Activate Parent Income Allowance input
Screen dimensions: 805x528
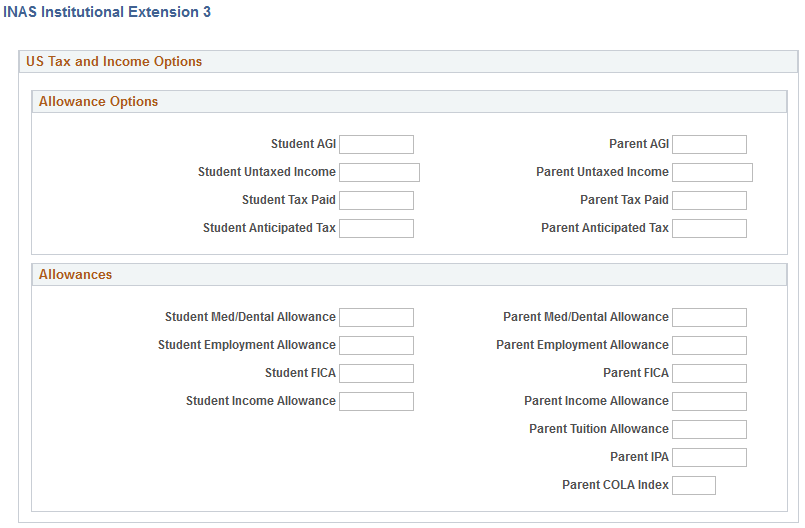point(709,402)
